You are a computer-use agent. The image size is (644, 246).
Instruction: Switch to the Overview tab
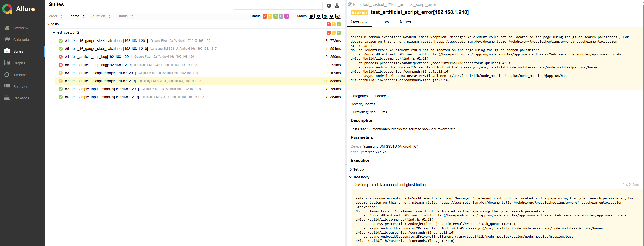[x=359, y=22]
